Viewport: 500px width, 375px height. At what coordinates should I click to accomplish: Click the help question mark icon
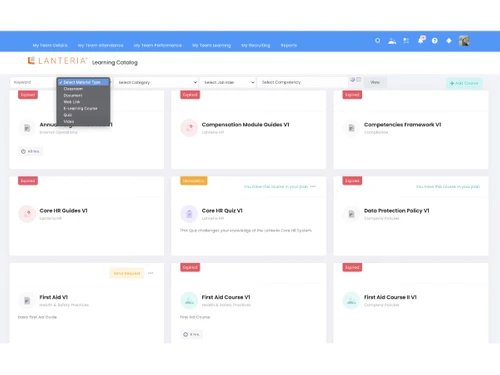pyautogui.click(x=435, y=41)
